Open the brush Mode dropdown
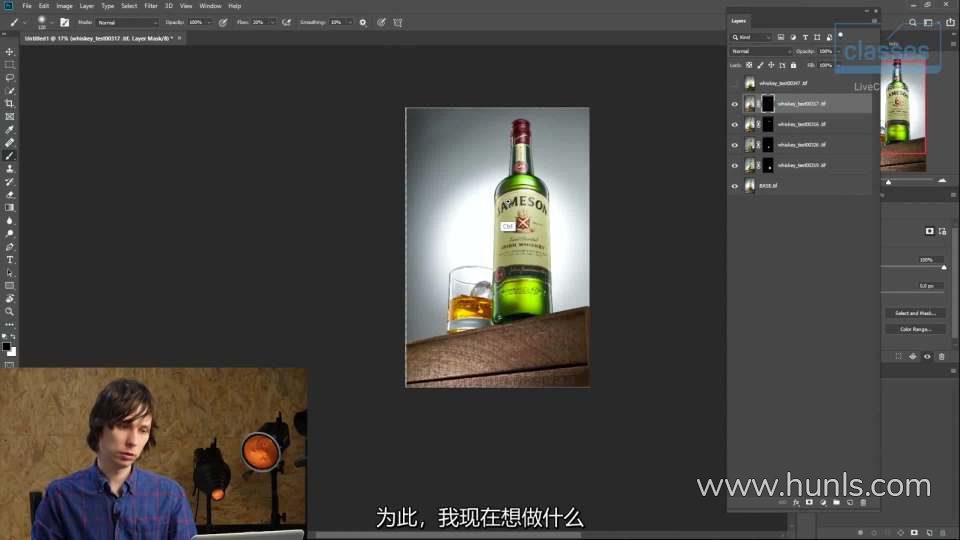Viewport: 960px width, 540px height. coord(127,22)
